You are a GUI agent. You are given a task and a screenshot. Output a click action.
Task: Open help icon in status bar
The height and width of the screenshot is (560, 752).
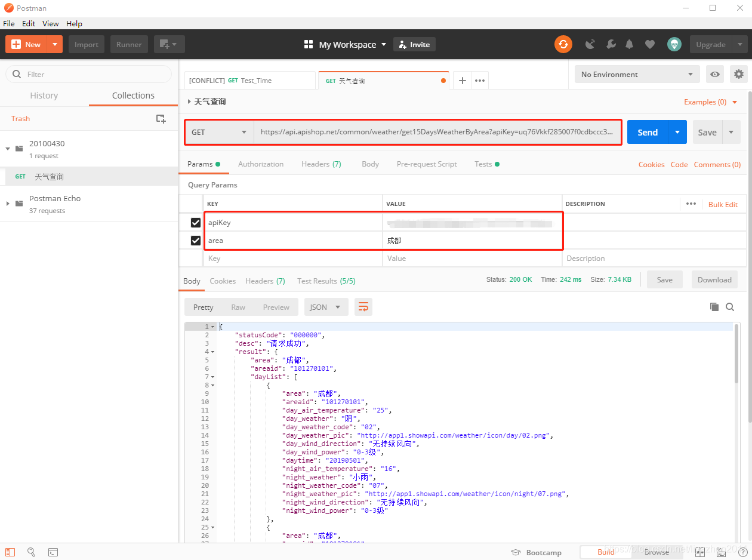point(742,552)
